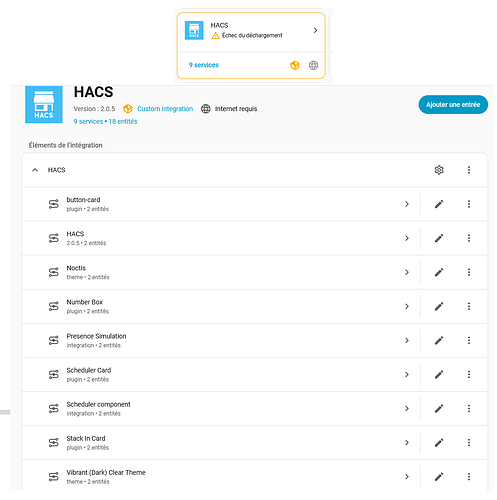Open the Vibrant (Dark) Clear Theme row chevron
The width and height of the screenshot is (497, 500).
tap(407, 477)
